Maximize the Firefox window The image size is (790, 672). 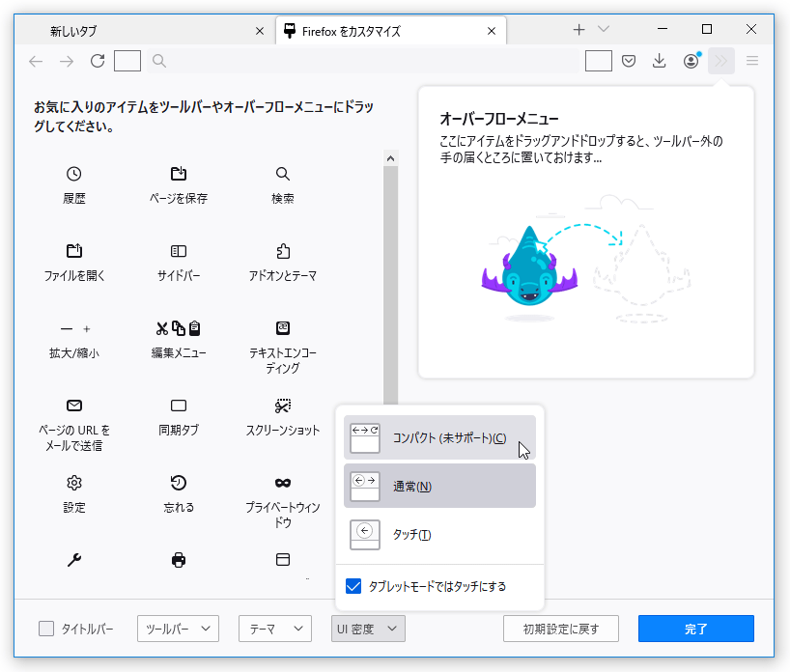pos(707,29)
